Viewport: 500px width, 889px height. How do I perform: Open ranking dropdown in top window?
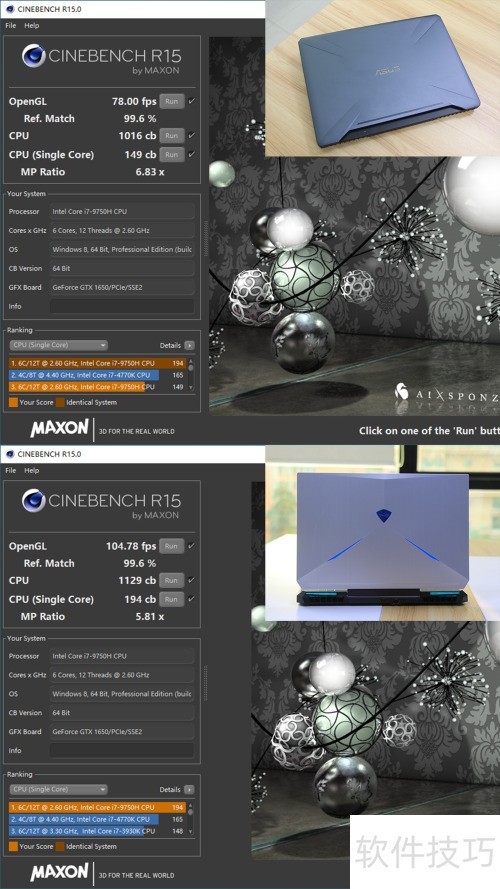click(x=58, y=345)
